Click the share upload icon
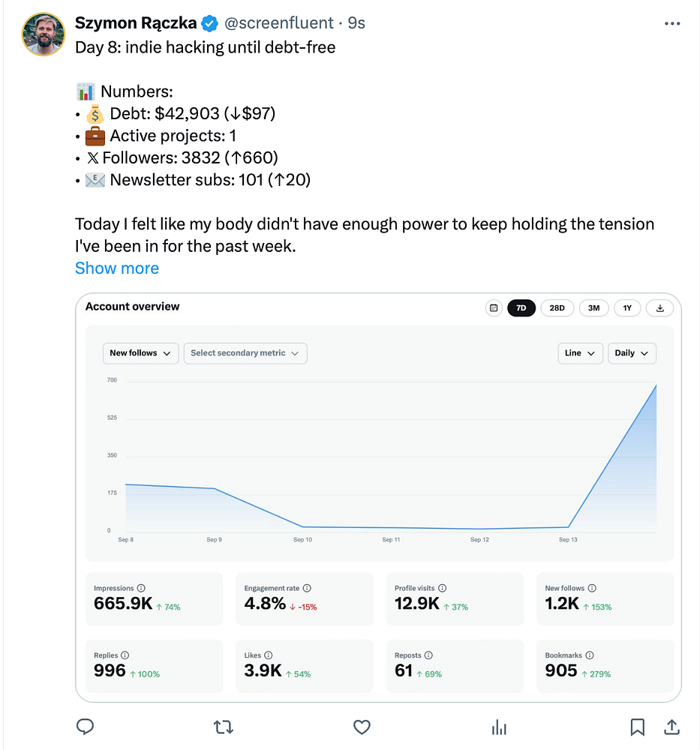 [x=671, y=727]
